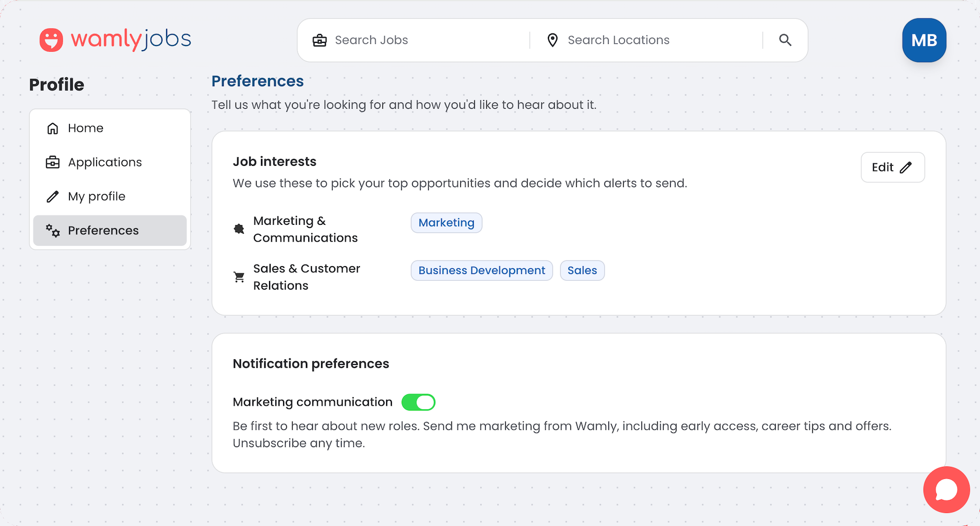980x526 pixels.
Task: Click the Sales & Customer Relations cart icon
Action: (239, 277)
